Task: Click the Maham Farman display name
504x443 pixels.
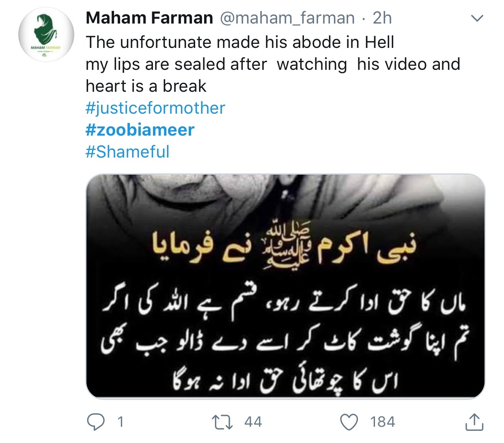Action: coord(149,18)
